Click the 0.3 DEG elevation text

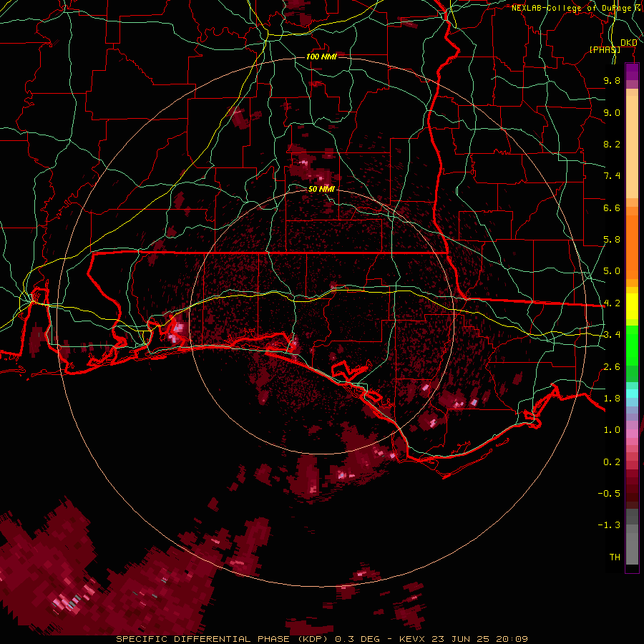click(357, 639)
